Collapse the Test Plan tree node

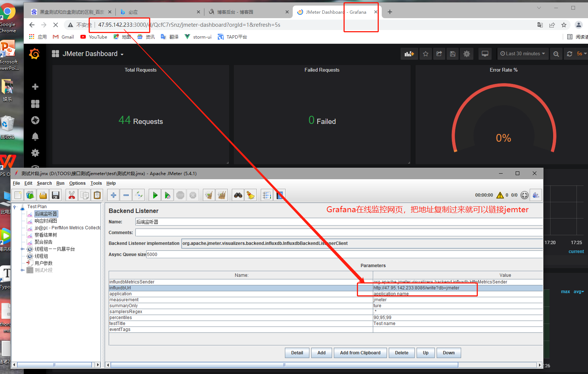[x=15, y=207]
